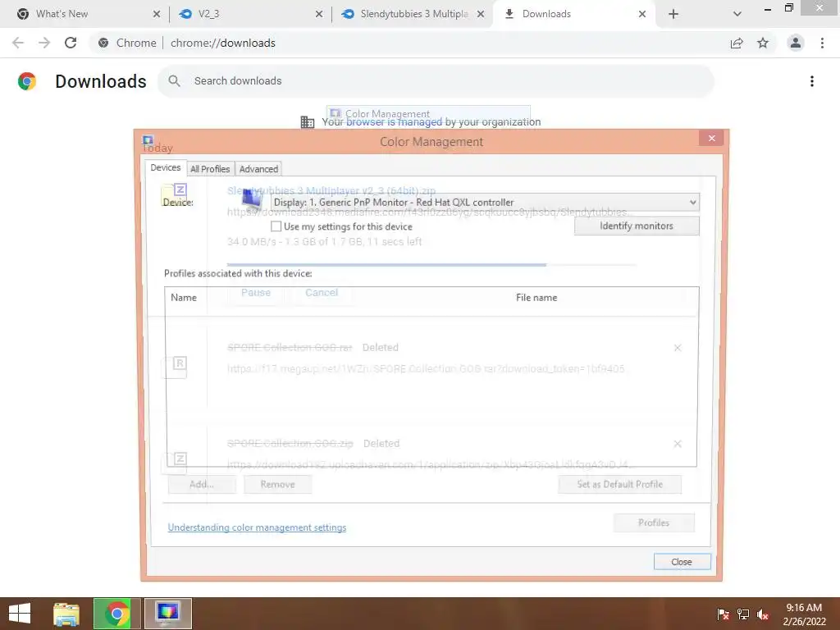
Task: Open the Windows Start menu
Action: [x=20, y=614]
